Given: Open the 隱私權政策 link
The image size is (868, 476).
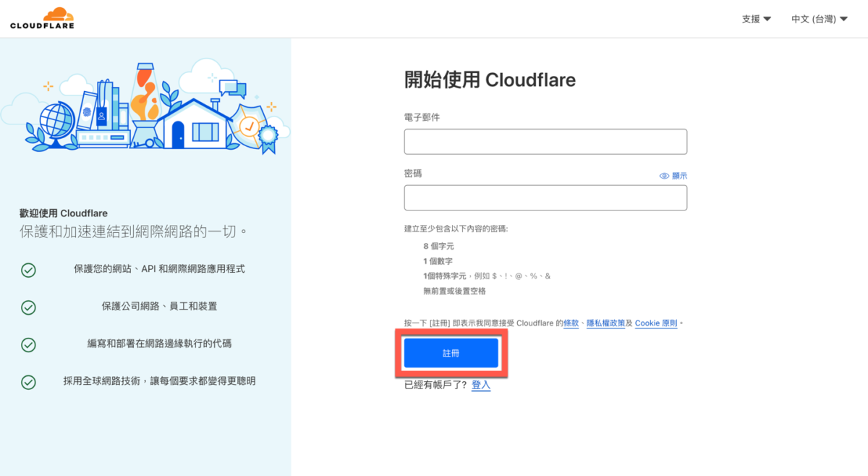Looking at the screenshot, I should click(x=605, y=323).
